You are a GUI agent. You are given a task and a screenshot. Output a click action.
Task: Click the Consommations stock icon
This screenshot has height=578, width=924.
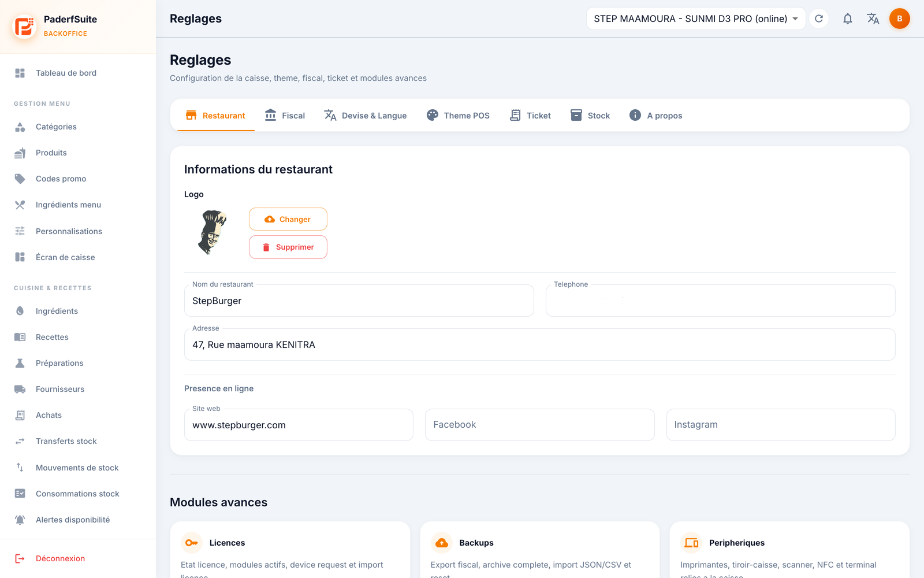click(20, 494)
